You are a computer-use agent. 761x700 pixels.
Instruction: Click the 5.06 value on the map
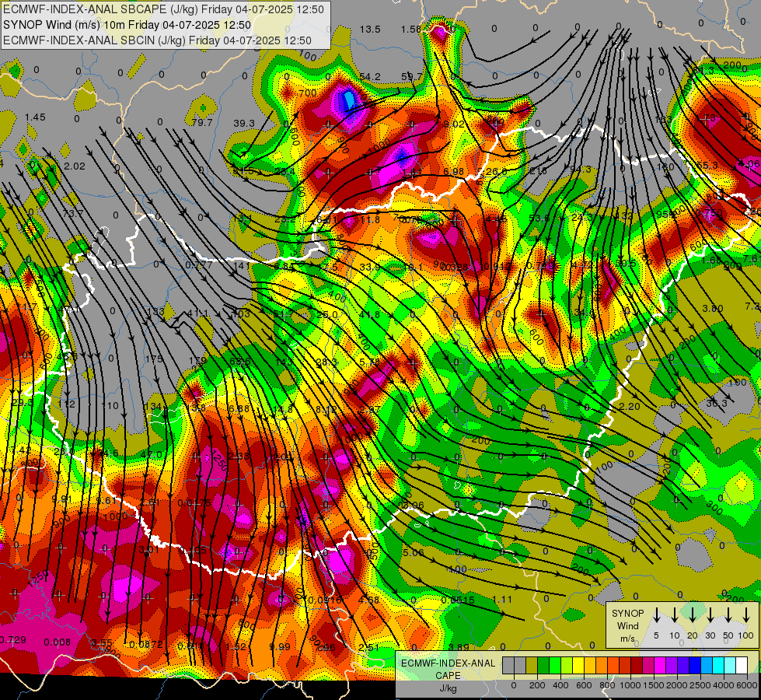point(414,553)
